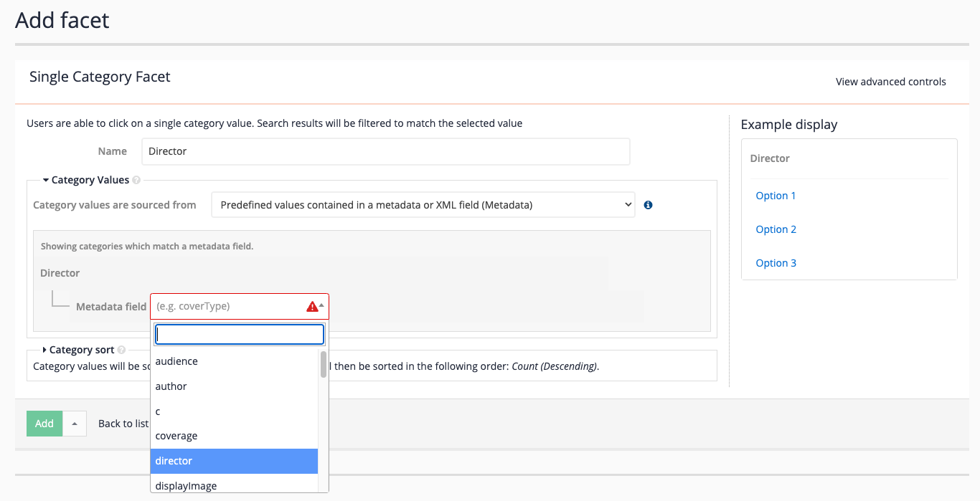Click the blue info icon beside source dropdown
Viewport: 980px width, 501px height.
pyautogui.click(x=648, y=205)
